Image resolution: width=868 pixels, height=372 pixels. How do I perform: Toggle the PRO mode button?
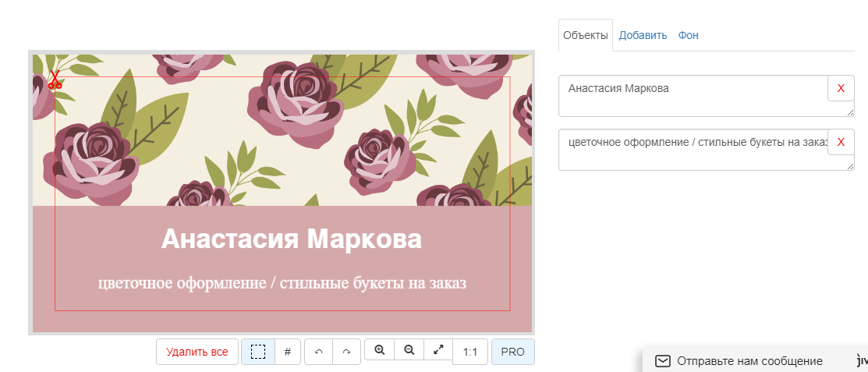coord(512,352)
